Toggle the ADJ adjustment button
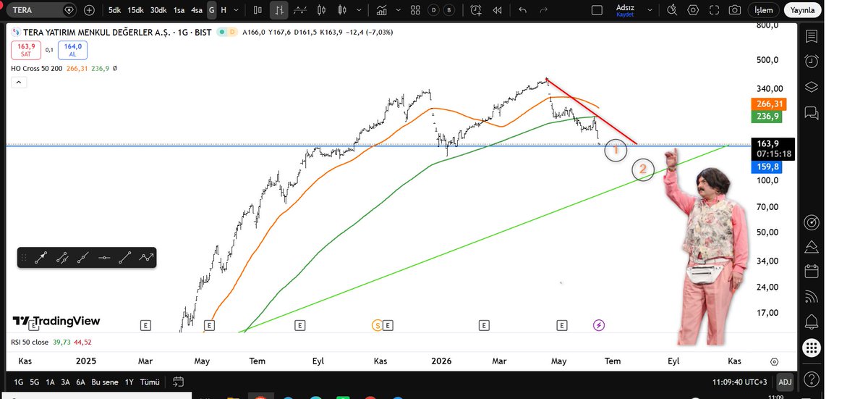Screen dimensions: 868x399 (784, 382)
